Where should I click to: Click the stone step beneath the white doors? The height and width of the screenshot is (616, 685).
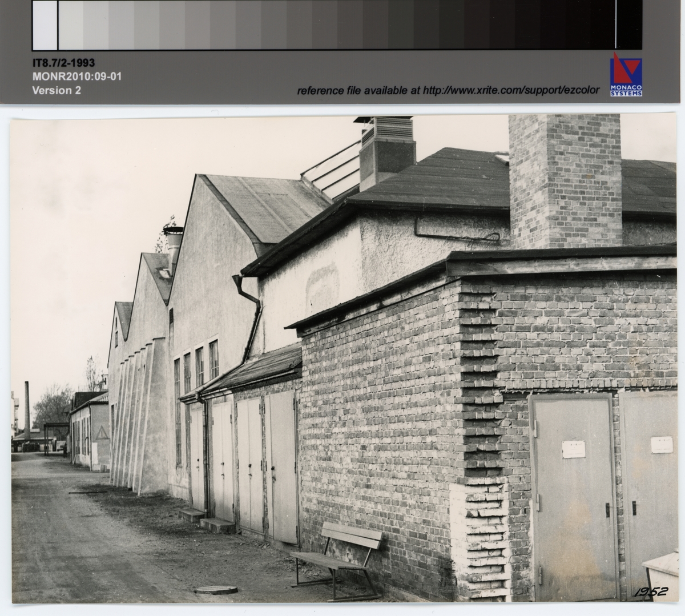click(x=217, y=524)
